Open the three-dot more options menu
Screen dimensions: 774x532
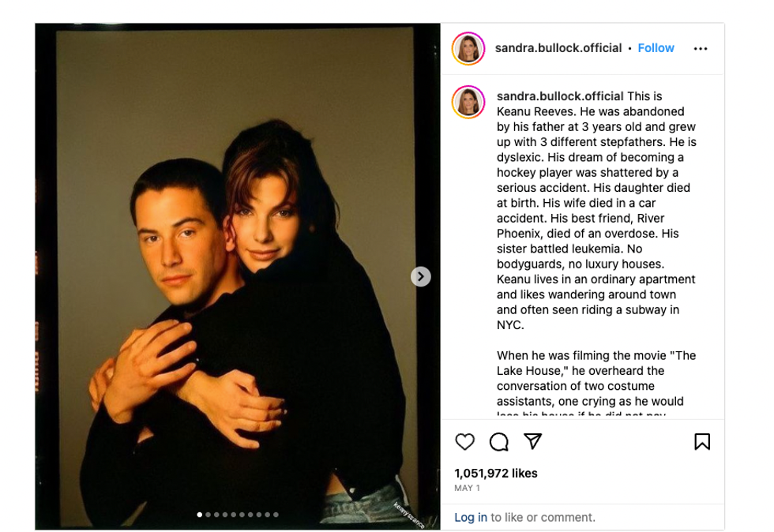click(701, 49)
